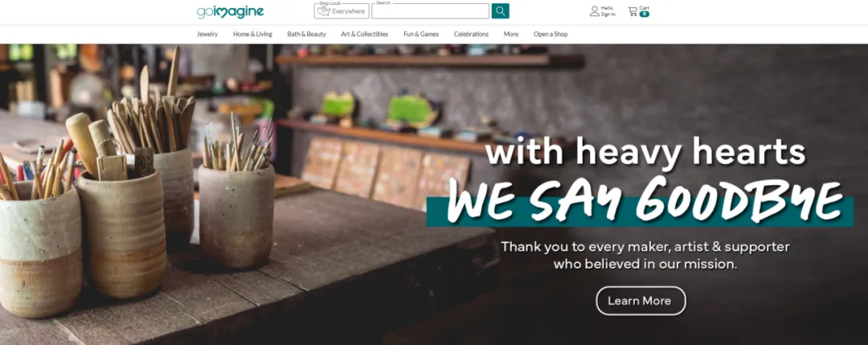Open the Celebrations category
Screen dimensions: 868x345
[471, 35]
